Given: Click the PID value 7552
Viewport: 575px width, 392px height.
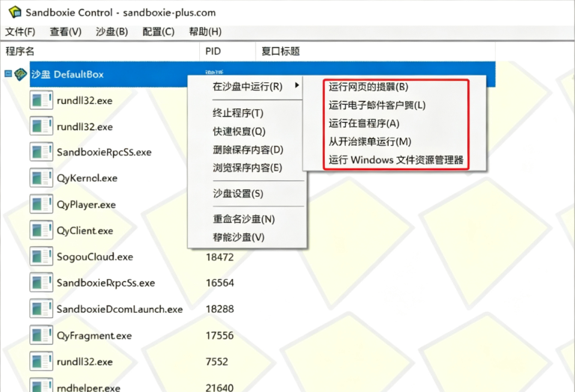Looking at the screenshot, I should 216,361.
